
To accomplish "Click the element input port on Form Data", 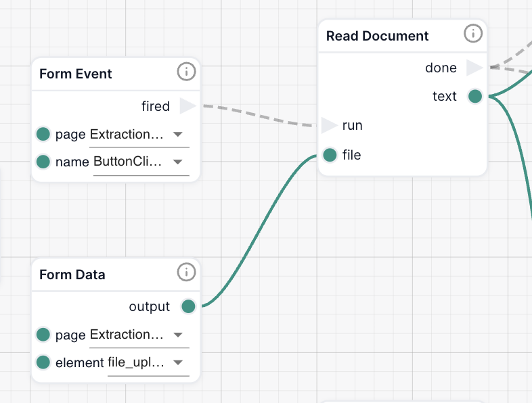I will [43, 362].
